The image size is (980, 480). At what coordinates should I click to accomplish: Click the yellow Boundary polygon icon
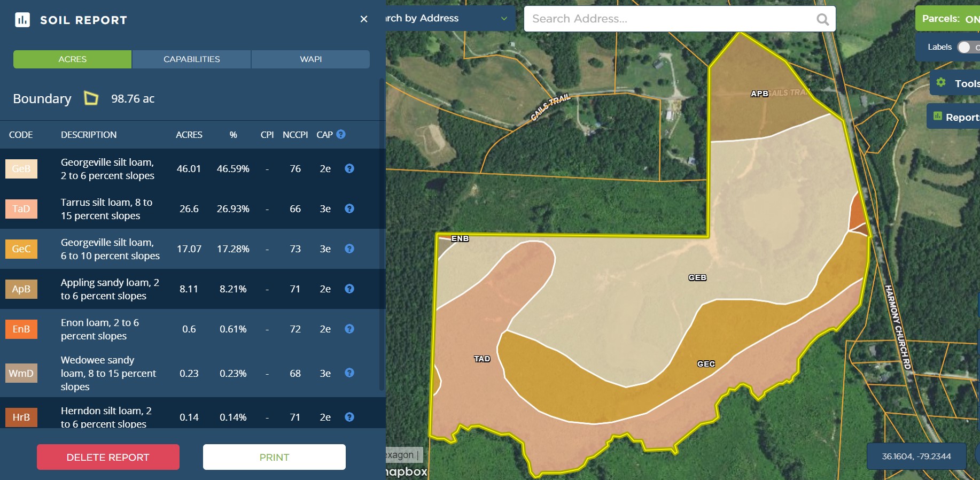(x=91, y=98)
